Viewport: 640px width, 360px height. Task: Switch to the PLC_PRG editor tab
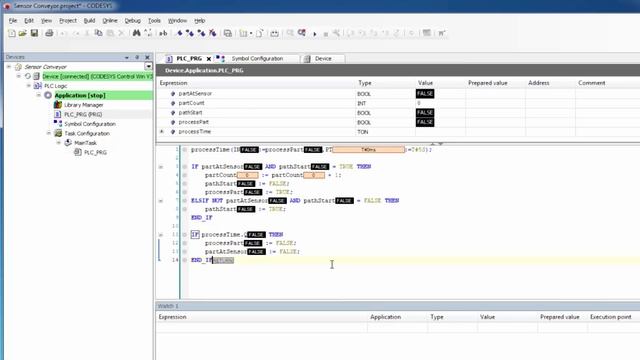click(x=189, y=59)
